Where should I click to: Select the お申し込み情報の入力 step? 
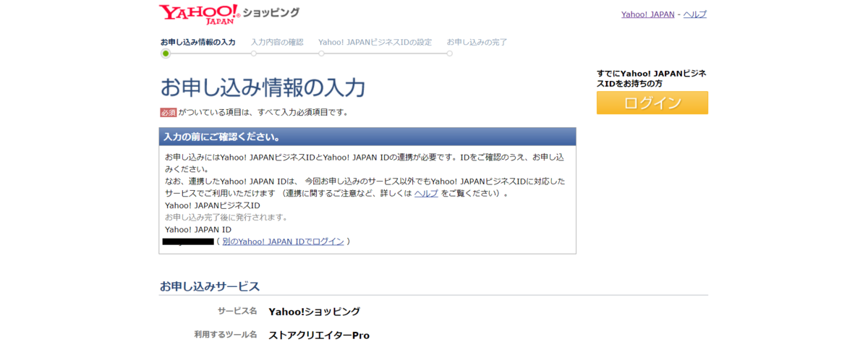[x=197, y=42]
